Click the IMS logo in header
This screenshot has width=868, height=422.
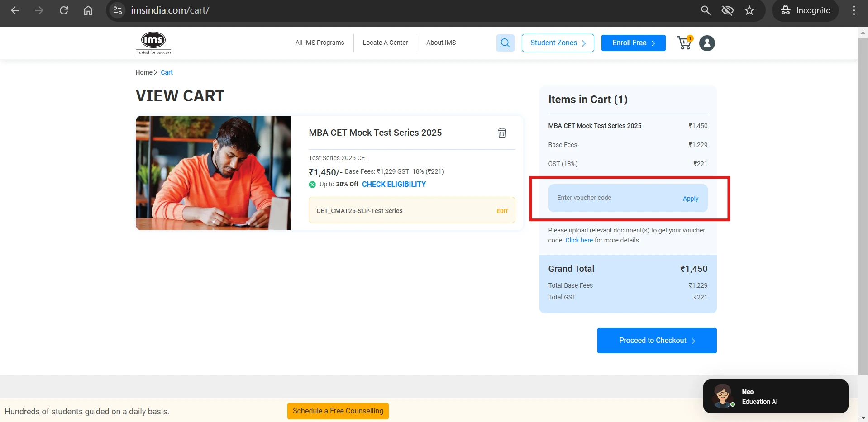pyautogui.click(x=153, y=43)
